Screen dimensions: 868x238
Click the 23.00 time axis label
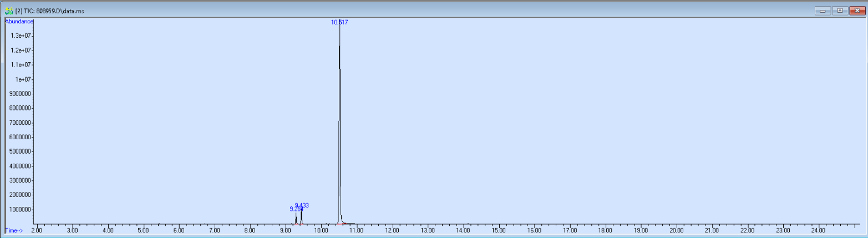click(783, 230)
